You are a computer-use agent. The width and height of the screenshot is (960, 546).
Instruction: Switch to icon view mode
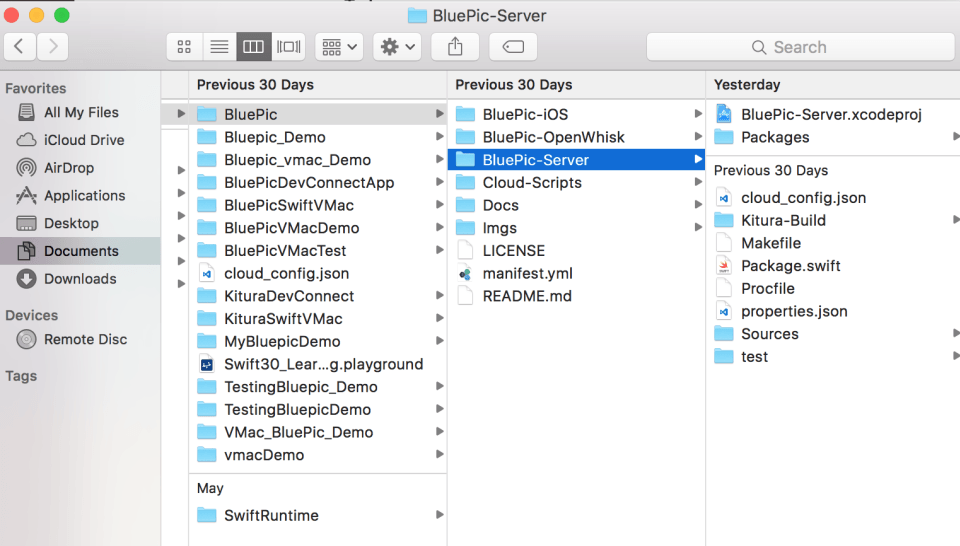pyautogui.click(x=184, y=47)
